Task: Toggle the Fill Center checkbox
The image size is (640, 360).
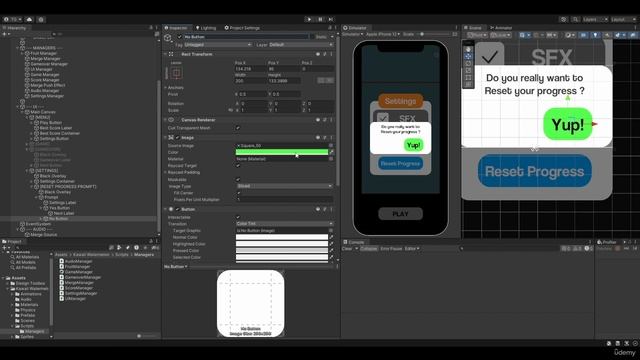Action: [238, 193]
